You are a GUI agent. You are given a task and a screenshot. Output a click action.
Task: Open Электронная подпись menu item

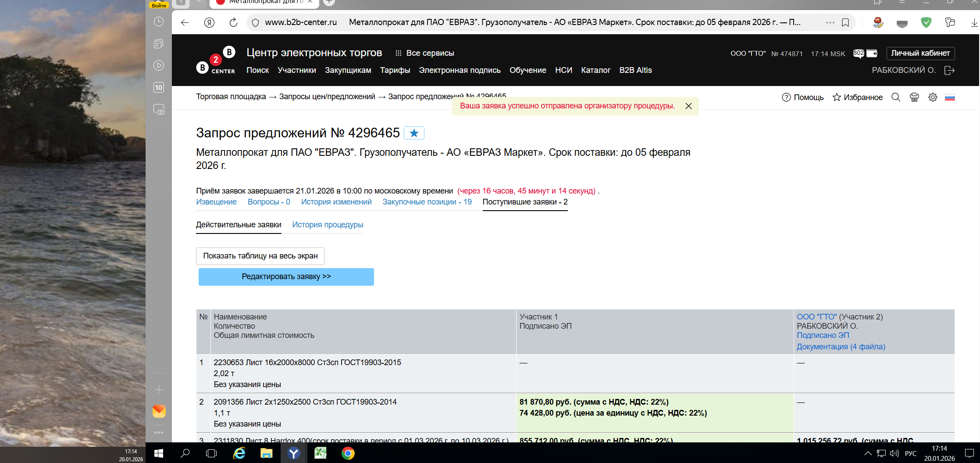[460, 70]
